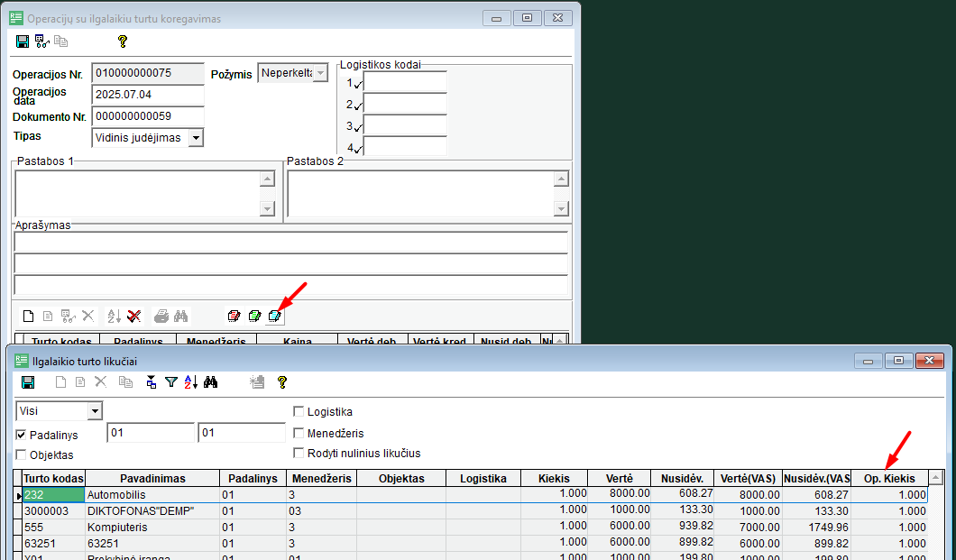Click the printer icon in the rows toolbar
The width and height of the screenshot is (956, 560).
click(x=161, y=316)
